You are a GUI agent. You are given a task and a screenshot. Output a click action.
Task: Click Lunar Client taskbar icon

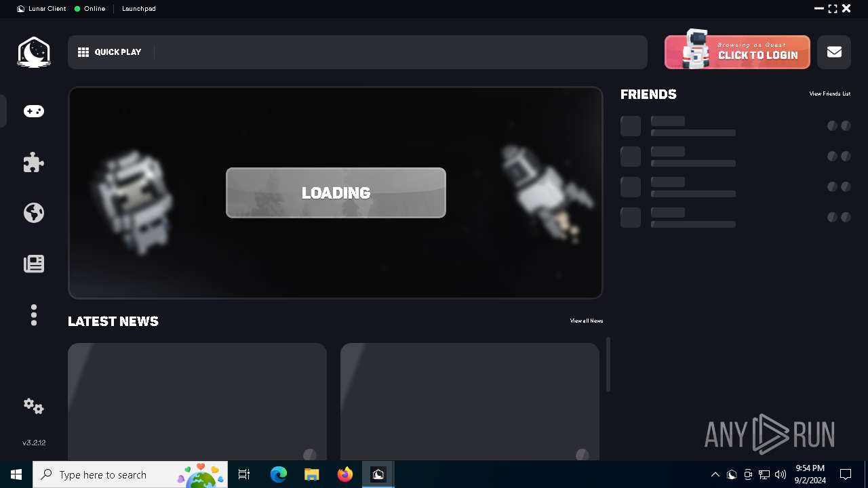coord(378,474)
